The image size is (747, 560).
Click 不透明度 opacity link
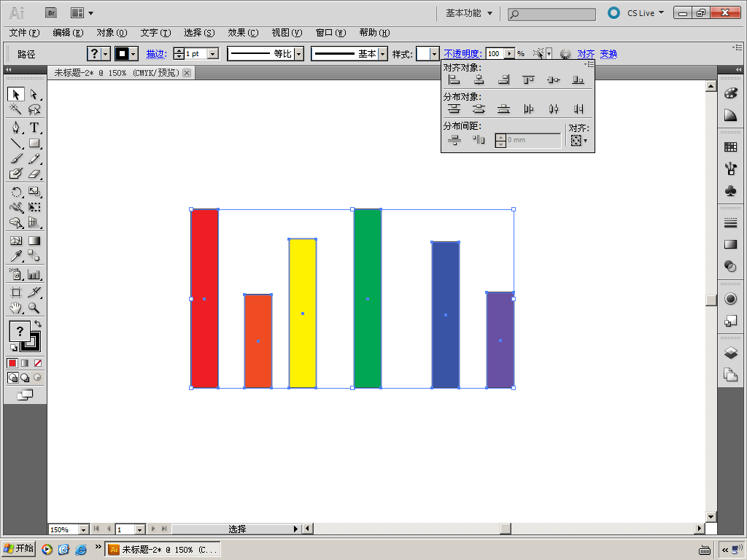click(x=462, y=54)
